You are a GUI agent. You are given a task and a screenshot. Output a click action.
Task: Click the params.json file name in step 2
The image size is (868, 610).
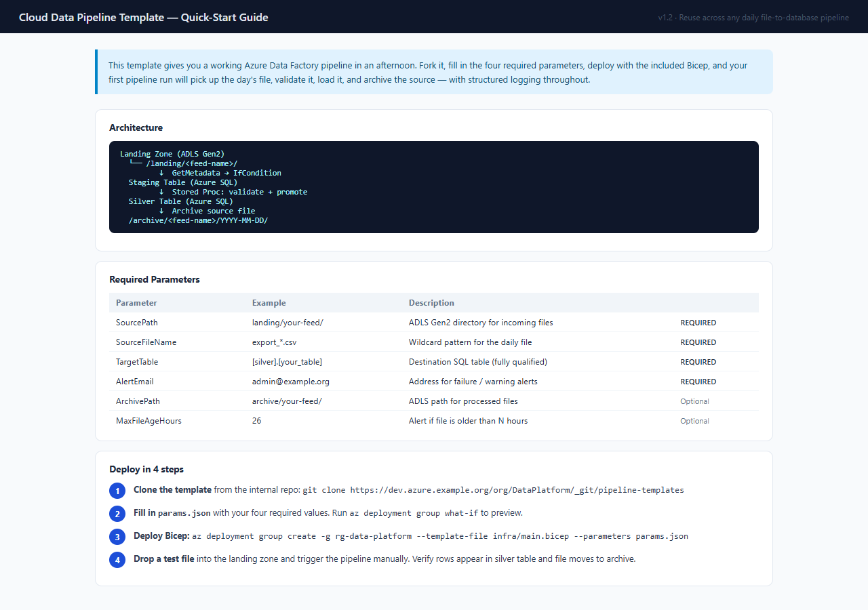[184, 513]
